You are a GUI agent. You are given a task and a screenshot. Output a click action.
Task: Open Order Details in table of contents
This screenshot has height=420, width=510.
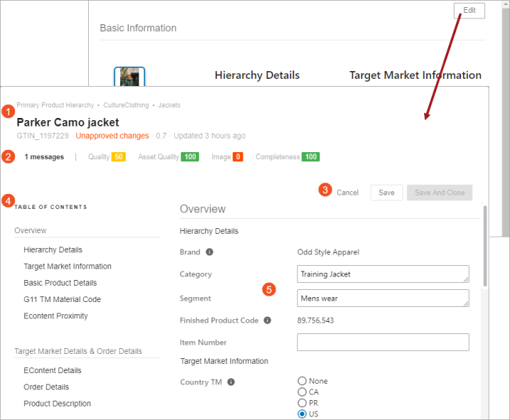point(46,387)
